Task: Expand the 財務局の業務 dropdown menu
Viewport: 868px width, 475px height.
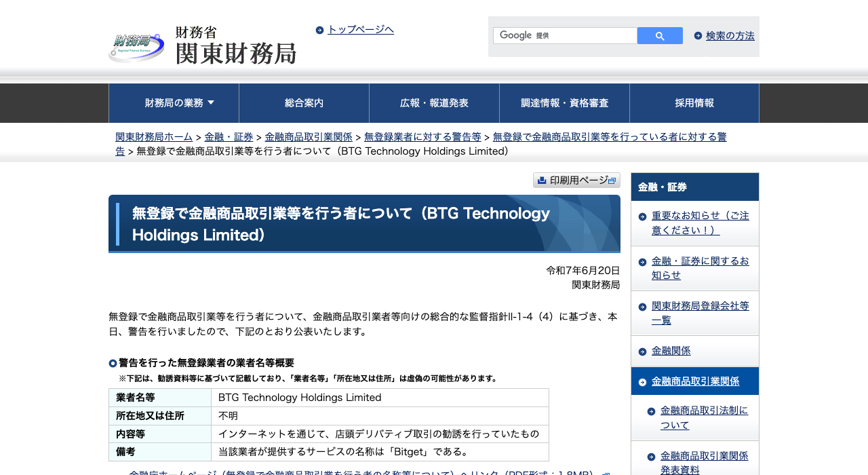Action: click(174, 103)
